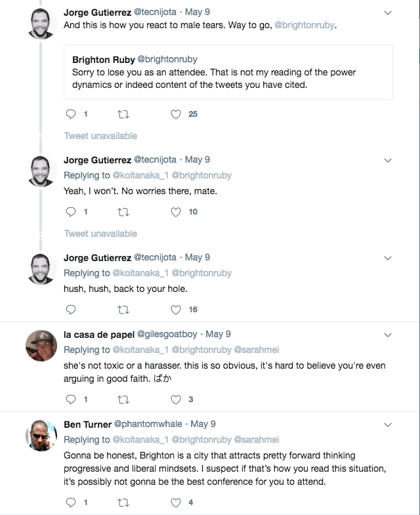The image size is (420, 515).
Task: Retweet Ben Turner's tweet
Action: [x=123, y=503]
